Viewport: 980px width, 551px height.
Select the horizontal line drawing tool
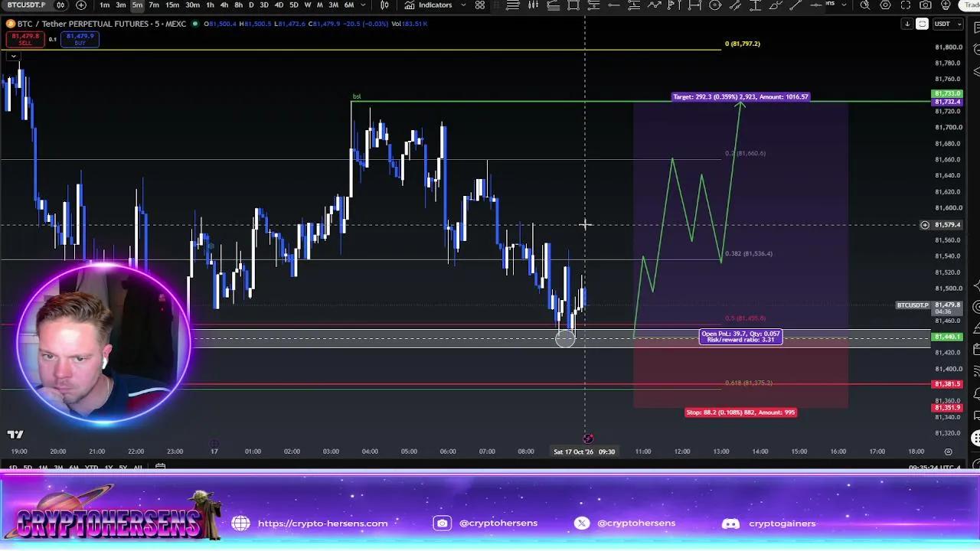click(614, 5)
